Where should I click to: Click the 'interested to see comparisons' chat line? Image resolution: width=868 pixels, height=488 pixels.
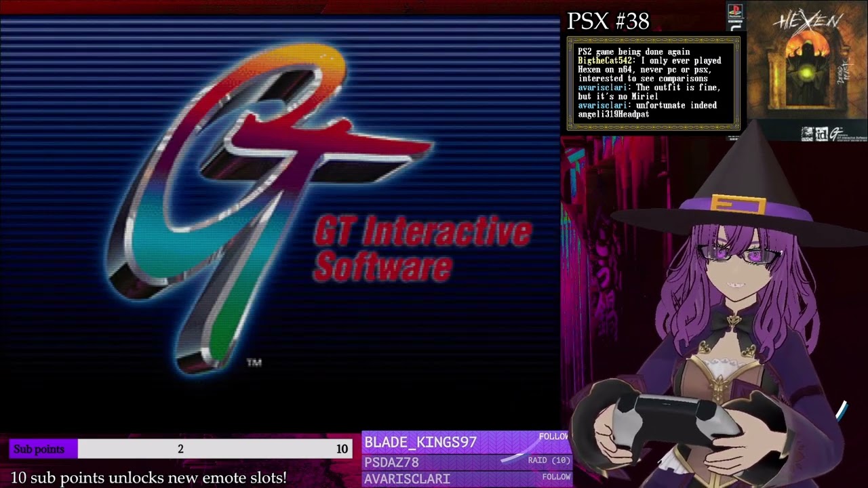(643, 79)
